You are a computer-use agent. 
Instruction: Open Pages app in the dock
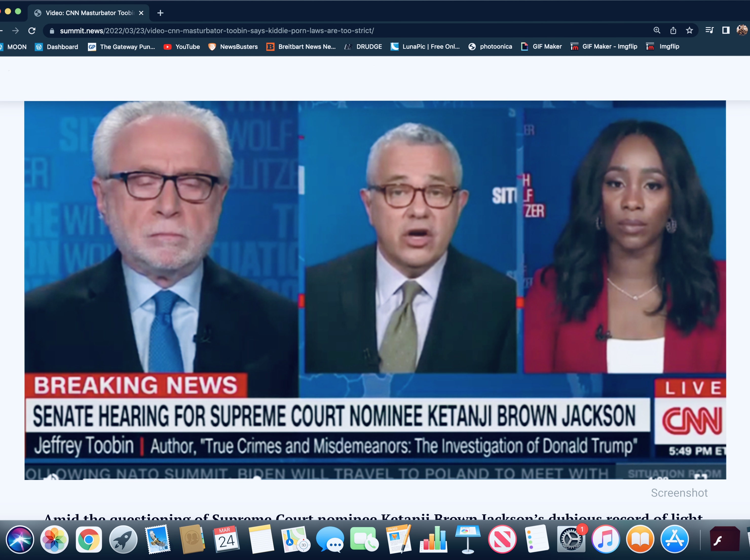click(x=399, y=539)
